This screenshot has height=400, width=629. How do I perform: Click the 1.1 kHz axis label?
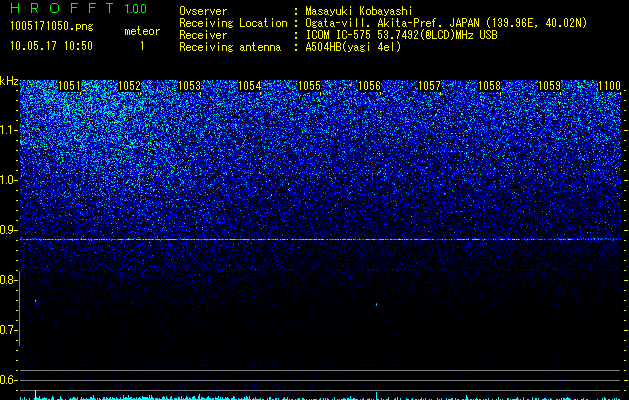[x=8, y=130]
